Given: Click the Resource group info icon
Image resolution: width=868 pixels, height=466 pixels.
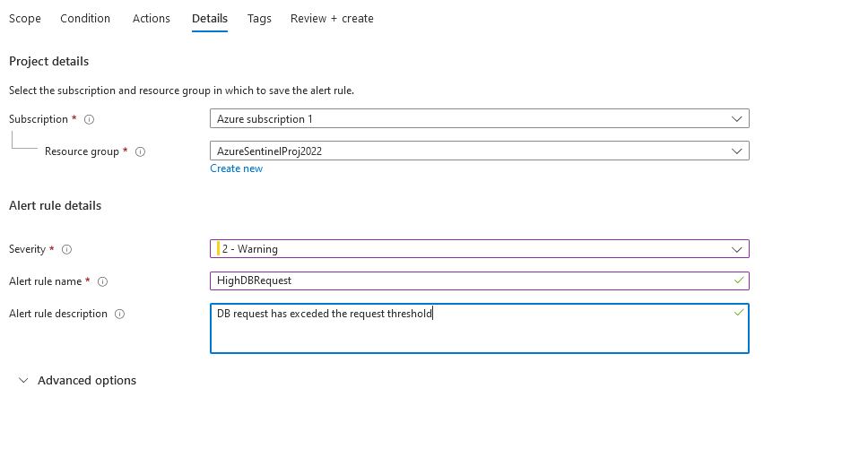Looking at the screenshot, I should point(140,151).
